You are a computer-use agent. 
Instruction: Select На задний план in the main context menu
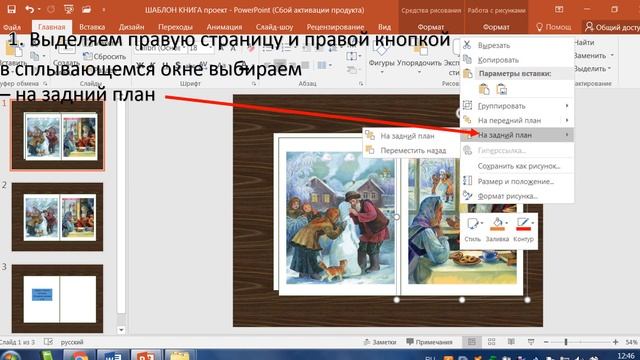[x=517, y=135]
